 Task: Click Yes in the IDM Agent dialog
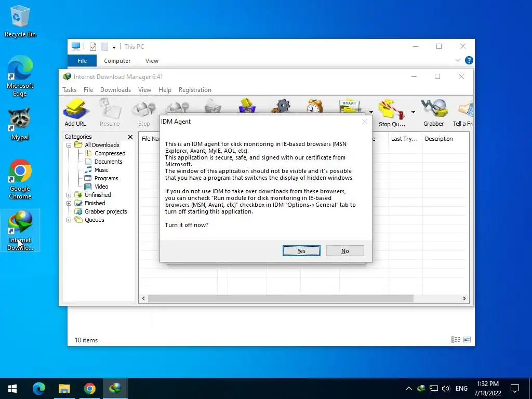click(x=301, y=251)
